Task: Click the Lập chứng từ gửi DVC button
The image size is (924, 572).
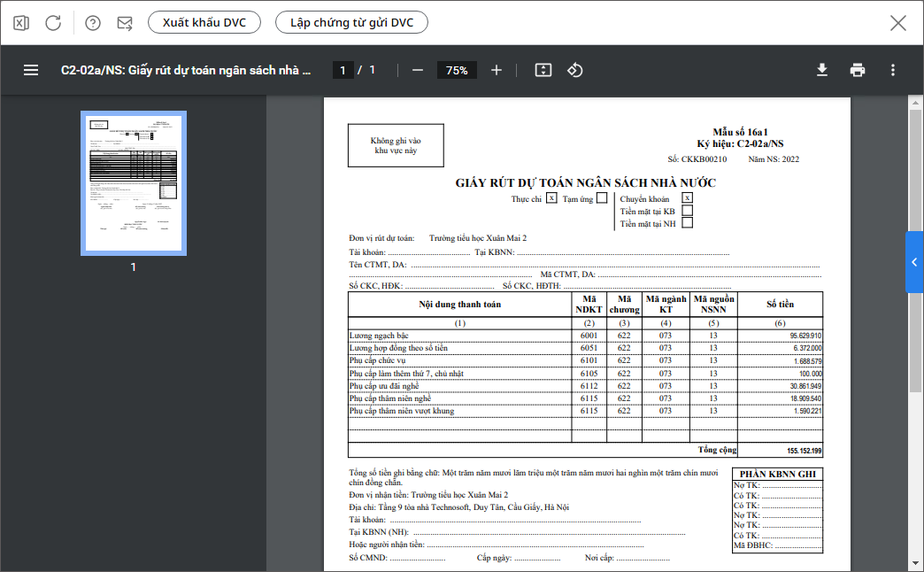Action: (351, 23)
